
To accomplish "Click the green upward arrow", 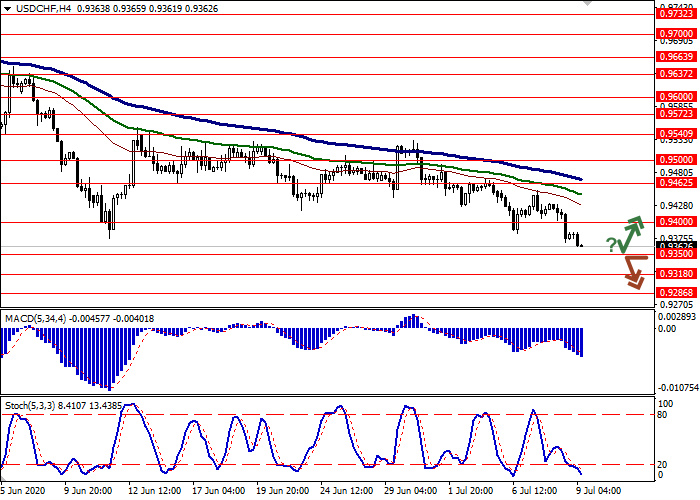I will tap(629, 232).
